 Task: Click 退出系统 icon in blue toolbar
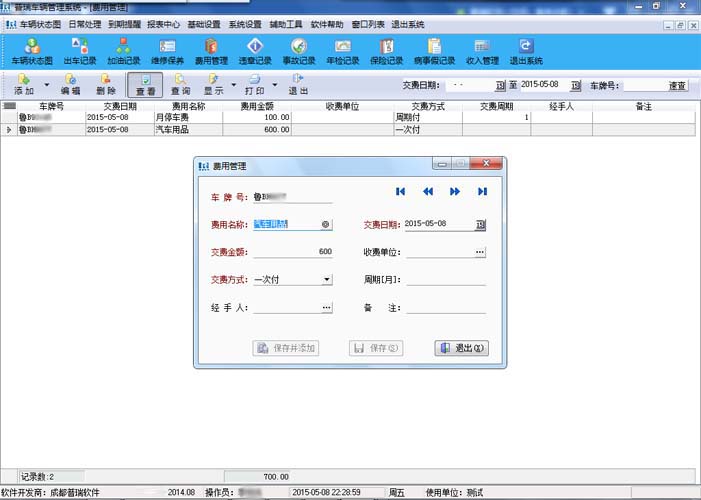[x=526, y=51]
